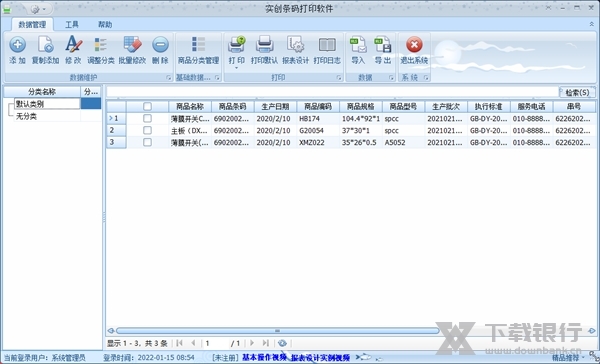Switch to the 数据管理 tab
The image size is (600, 364).
click(x=32, y=24)
